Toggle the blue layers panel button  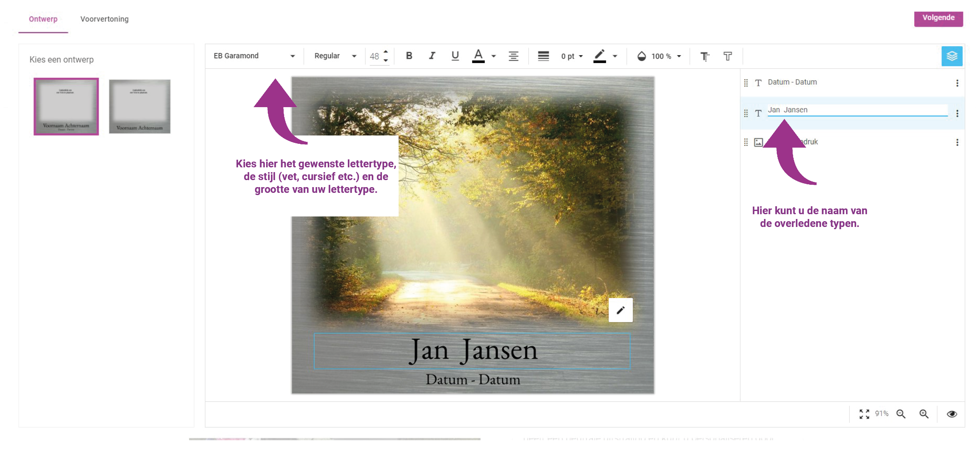click(952, 56)
